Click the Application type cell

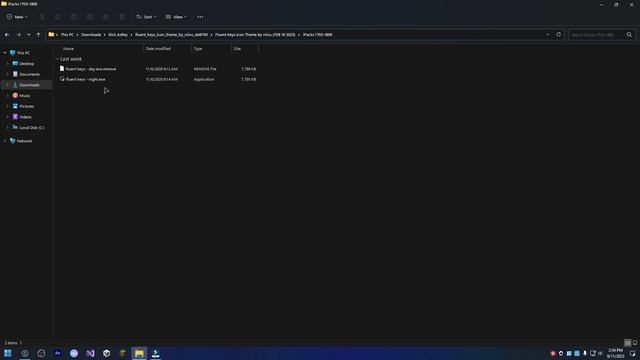pyautogui.click(x=204, y=79)
